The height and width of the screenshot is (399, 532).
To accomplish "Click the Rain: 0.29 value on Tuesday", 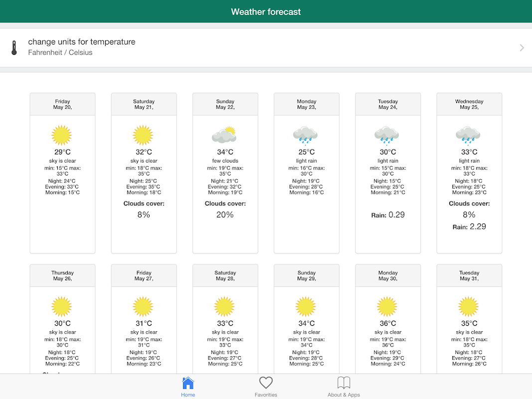I will point(388,215).
